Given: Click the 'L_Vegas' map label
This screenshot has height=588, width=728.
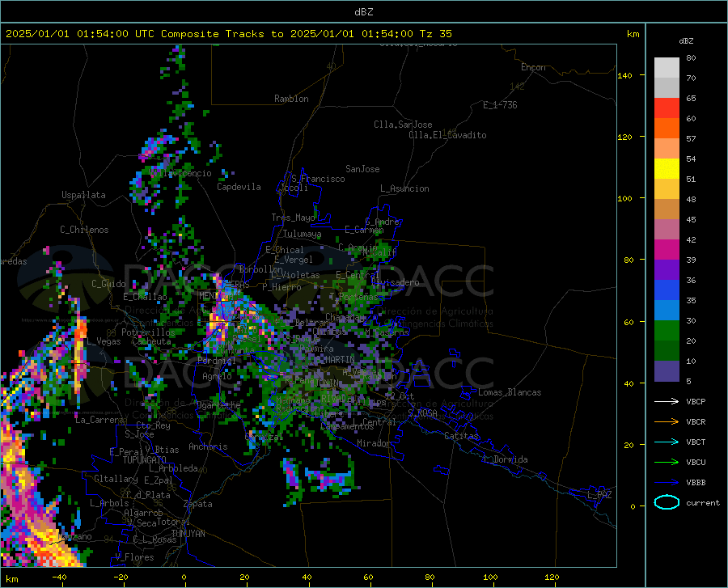Looking at the screenshot, I should click(x=104, y=341).
